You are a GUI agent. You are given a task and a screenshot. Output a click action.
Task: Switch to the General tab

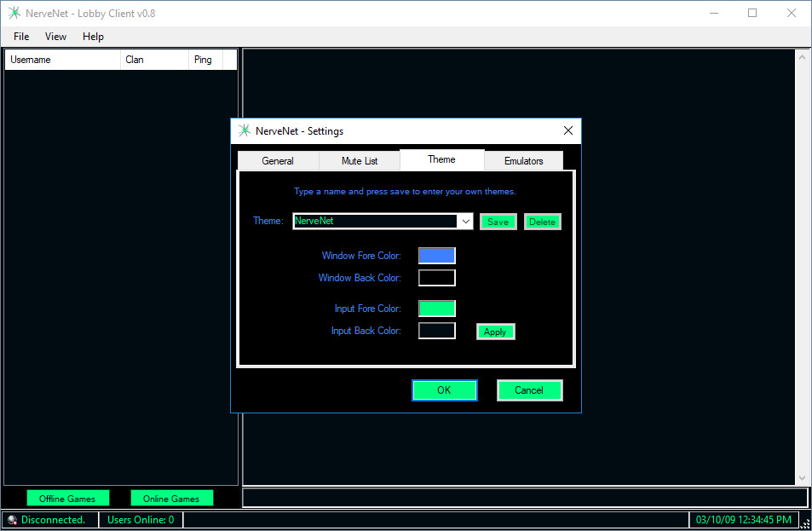pyautogui.click(x=278, y=161)
